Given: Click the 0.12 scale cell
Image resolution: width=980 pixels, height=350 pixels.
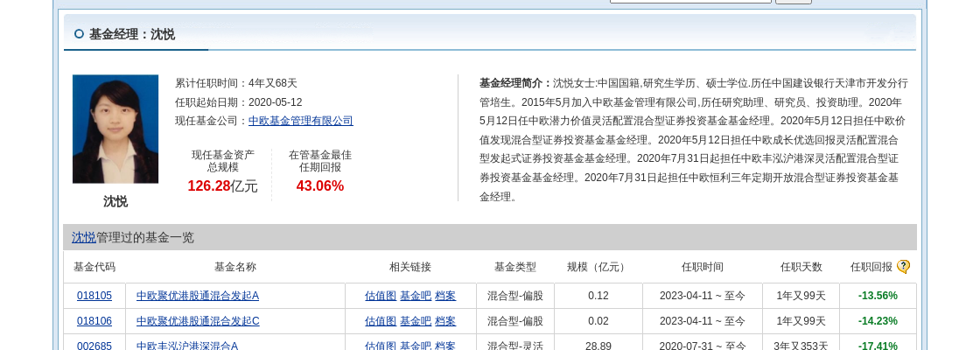Looking at the screenshot, I should coord(598,296).
